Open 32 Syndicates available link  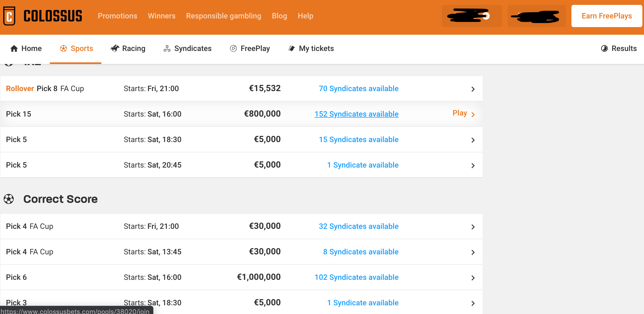point(359,226)
